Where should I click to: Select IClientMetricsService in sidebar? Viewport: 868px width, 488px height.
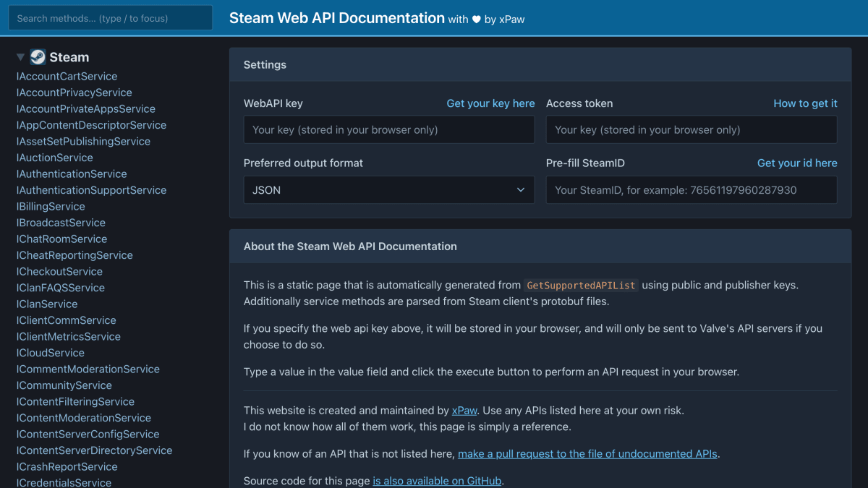(x=68, y=336)
